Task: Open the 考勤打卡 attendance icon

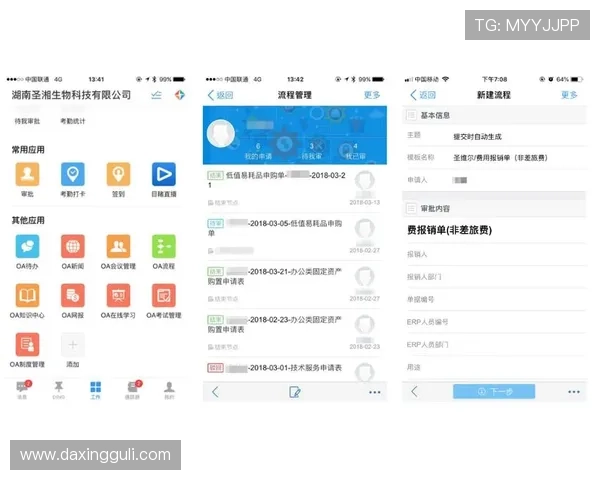Action: click(x=73, y=174)
